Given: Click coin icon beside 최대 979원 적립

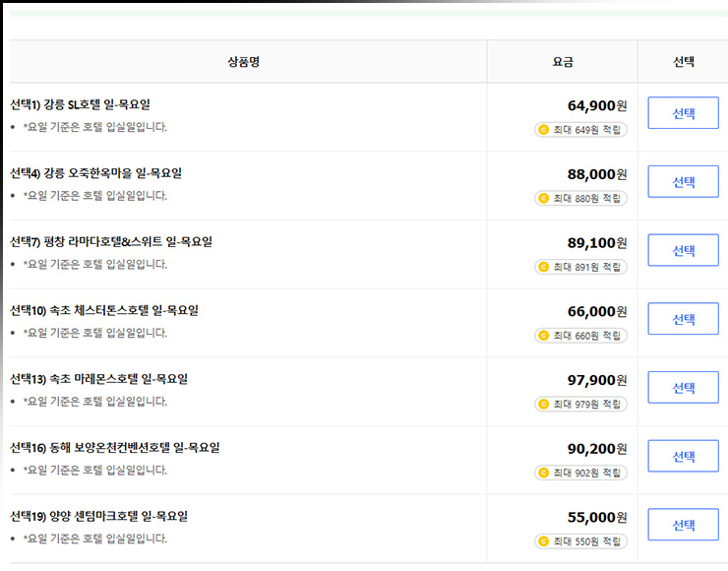Looking at the screenshot, I should [543, 404].
